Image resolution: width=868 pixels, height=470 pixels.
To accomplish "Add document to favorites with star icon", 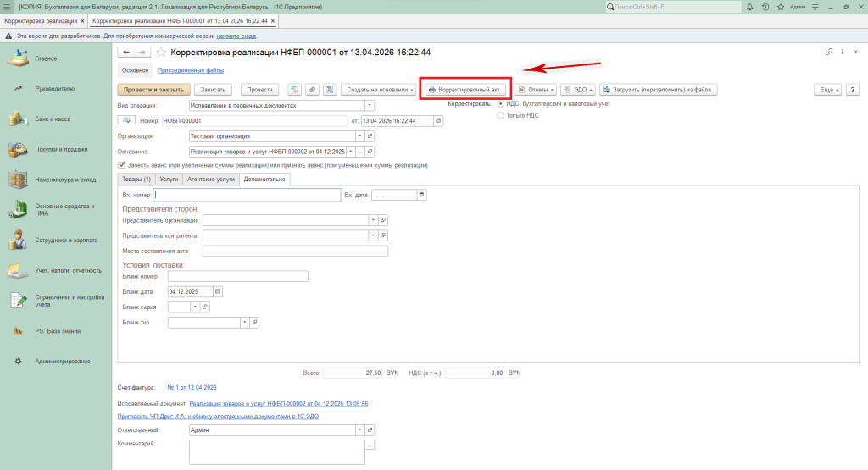I will [161, 53].
